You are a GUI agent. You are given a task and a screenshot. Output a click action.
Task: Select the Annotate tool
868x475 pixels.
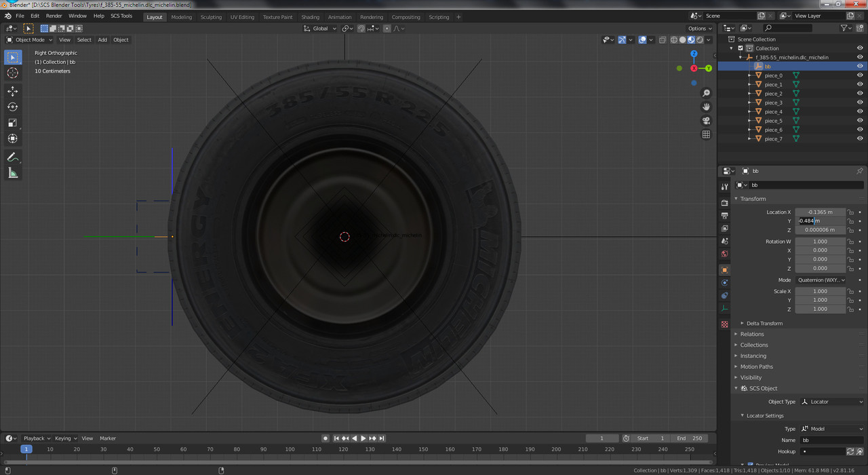tap(13, 157)
